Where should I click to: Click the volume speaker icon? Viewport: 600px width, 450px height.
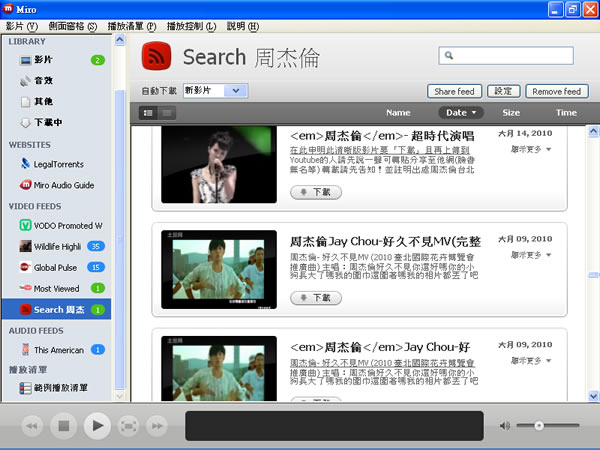505,426
